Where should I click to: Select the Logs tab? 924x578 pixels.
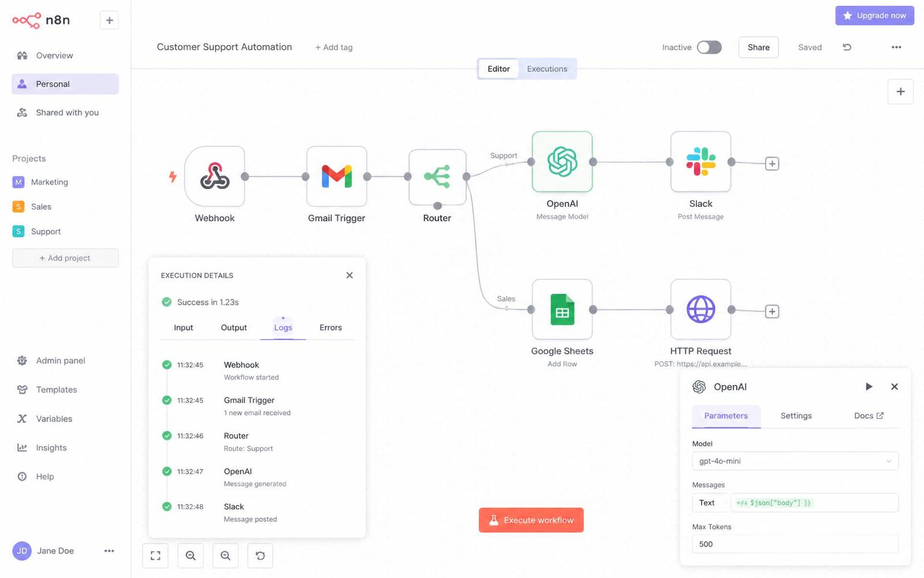[x=283, y=328]
